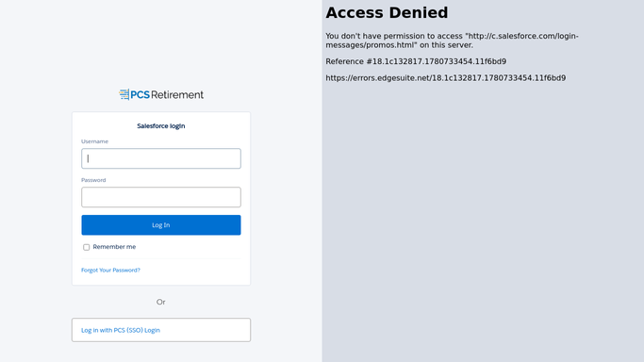Choose Log in with PCS (SSO) Login
Viewport: 644px width, 362px height.
161,330
